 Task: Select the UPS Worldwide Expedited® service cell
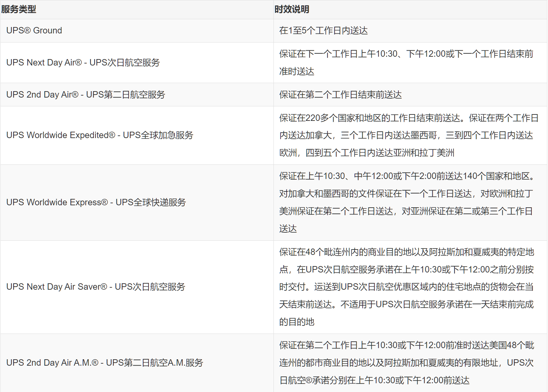coord(137,135)
